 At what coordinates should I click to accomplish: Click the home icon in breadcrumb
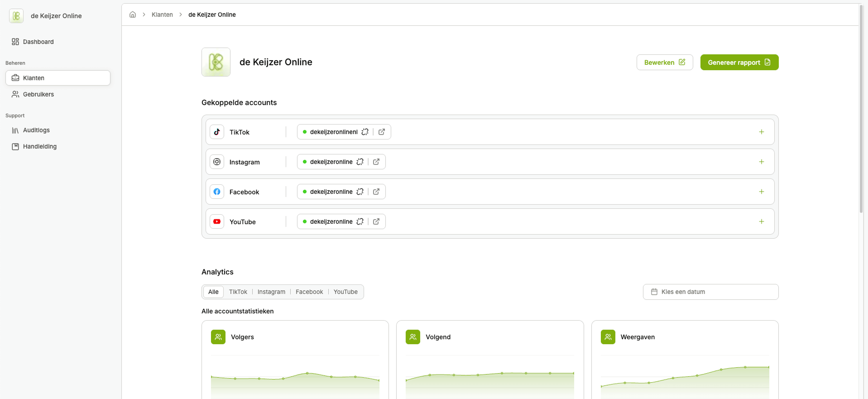tap(133, 14)
